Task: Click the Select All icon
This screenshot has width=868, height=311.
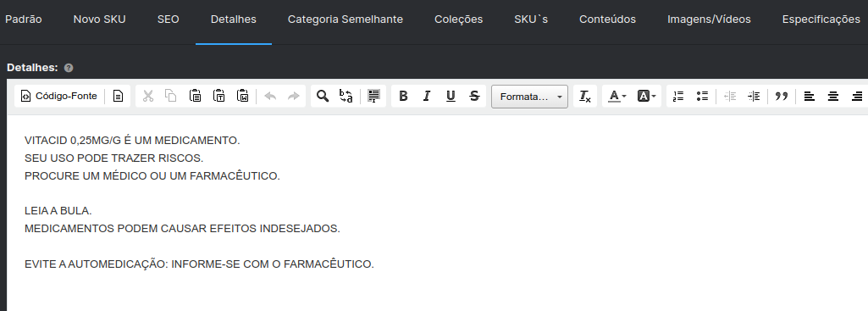Action: 373,96
